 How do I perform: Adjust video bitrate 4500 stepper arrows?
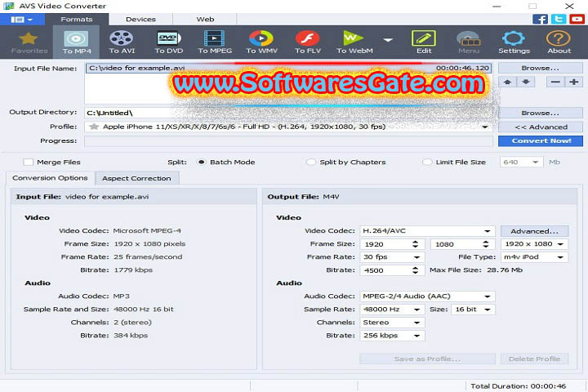click(415, 270)
